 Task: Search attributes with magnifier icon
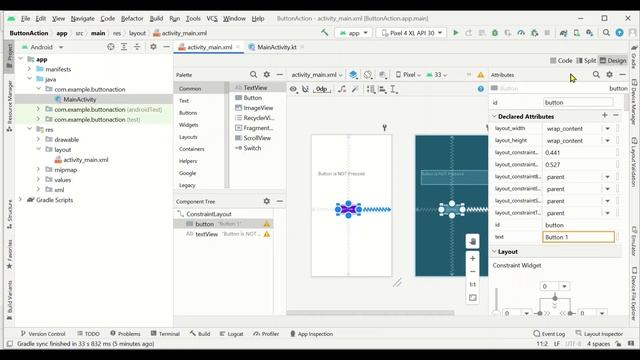596,74
